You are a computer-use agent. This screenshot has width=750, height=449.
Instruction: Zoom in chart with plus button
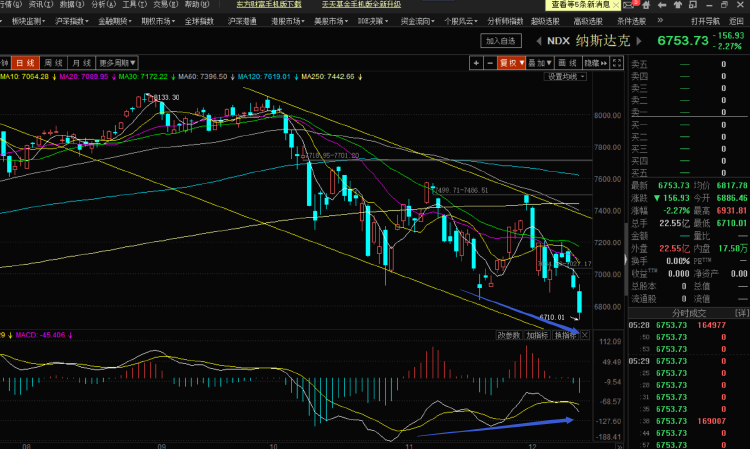point(476,63)
